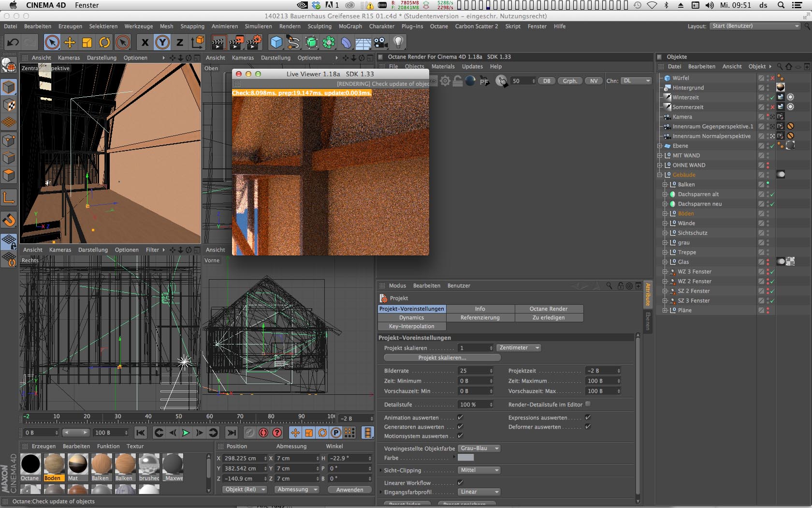Play the animation forward

(186, 433)
